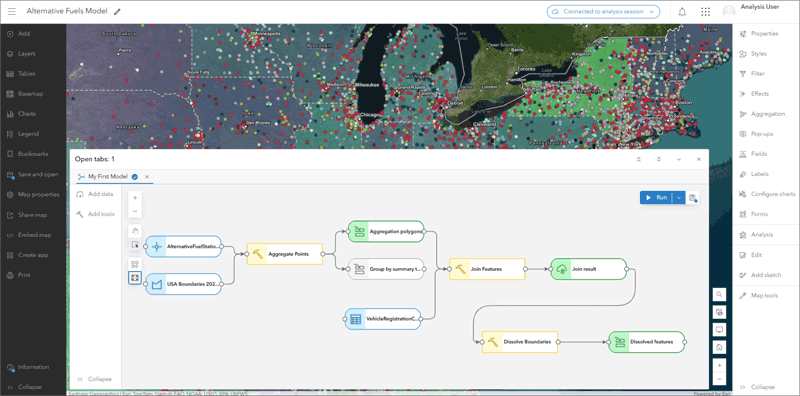The image size is (800, 396).
Task: Switch to the My First Model tab
Action: (x=108, y=177)
